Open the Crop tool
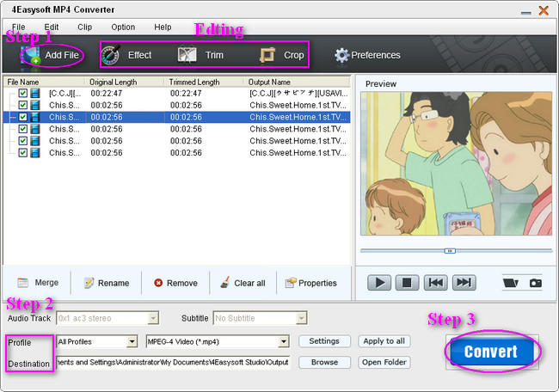 pos(281,55)
